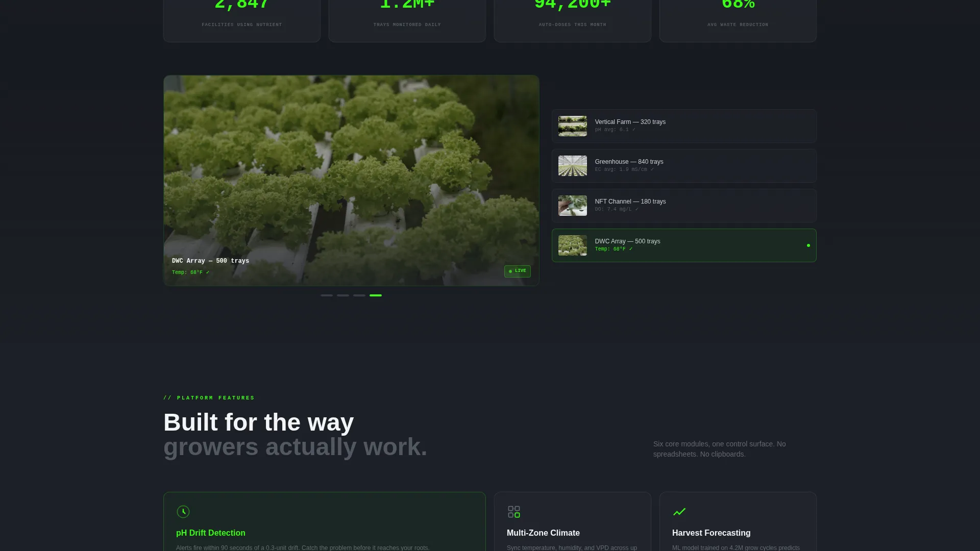The height and width of the screenshot is (551, 980).
Task: Click the Multi-Zone Climate grid icon
Action: [514, 512]
